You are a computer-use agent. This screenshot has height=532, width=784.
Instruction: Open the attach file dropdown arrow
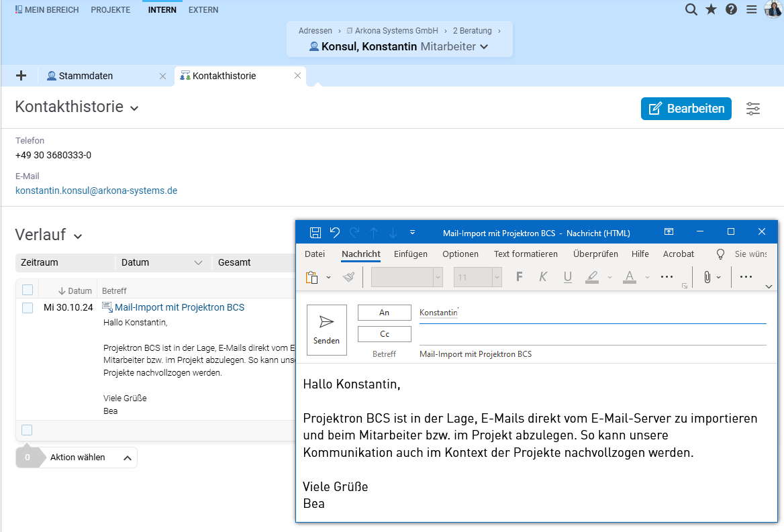[718, 277]
